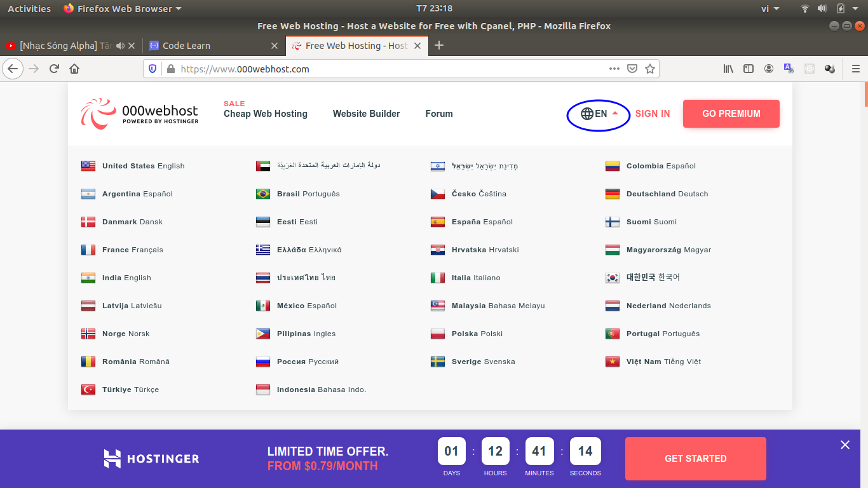Screen dimensions: 868x488
Task: Choose Argentina Español language
Action: coord(127,194)
